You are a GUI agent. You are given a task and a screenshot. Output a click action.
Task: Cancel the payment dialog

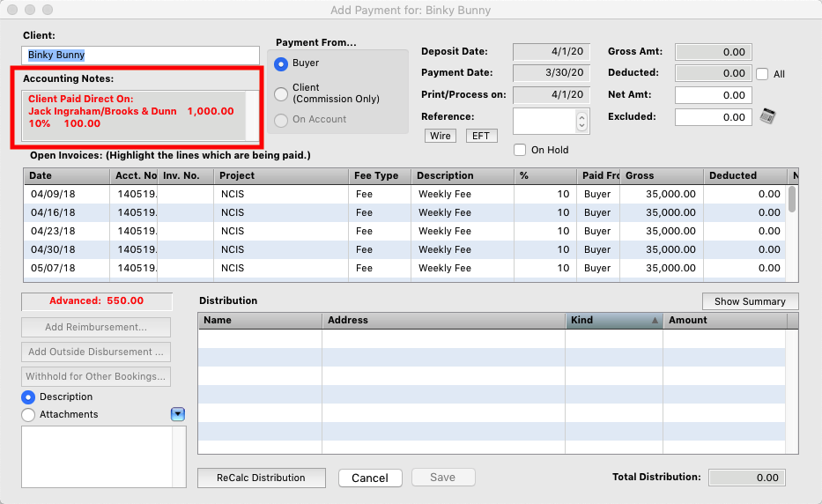[370, 478]
